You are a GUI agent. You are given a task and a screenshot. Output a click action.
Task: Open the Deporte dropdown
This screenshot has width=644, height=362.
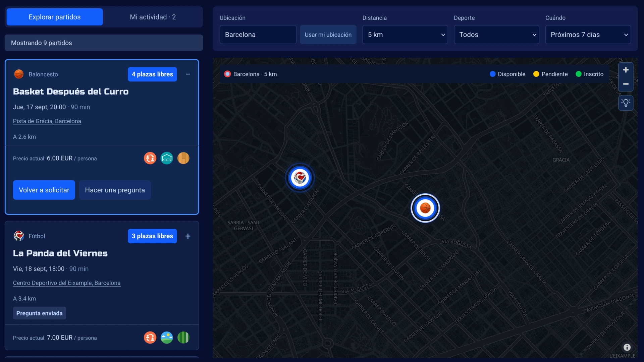[496, 35]
